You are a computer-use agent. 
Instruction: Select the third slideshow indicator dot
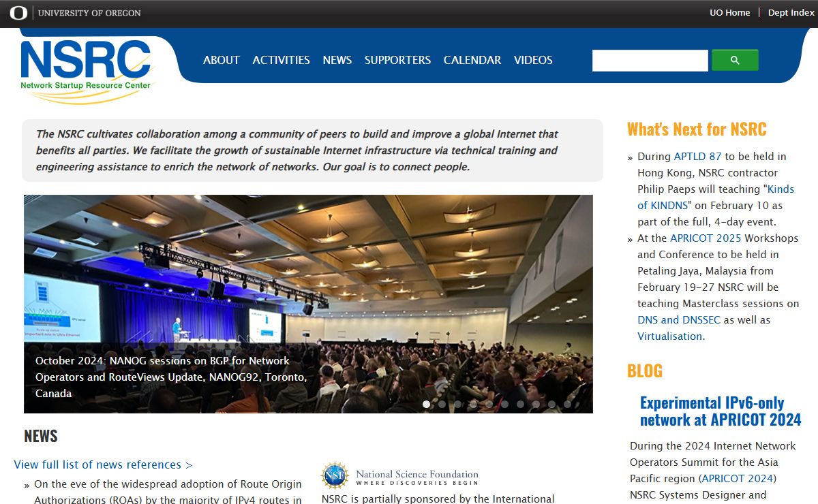458,404
